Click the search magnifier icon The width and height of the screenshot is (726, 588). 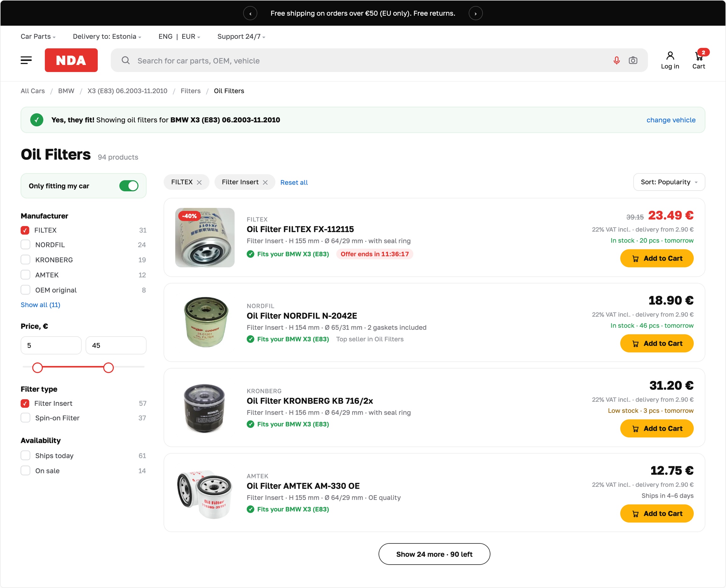coord(126,60)
